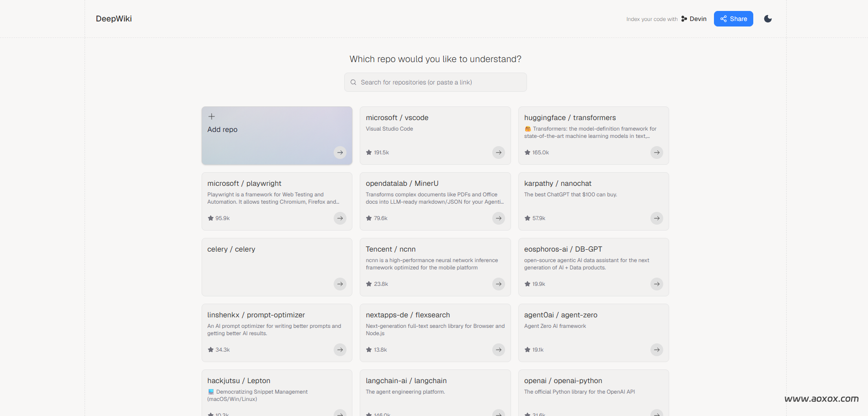Open agent0ai / agent-zero arrow button

click(x=657, y=350)
